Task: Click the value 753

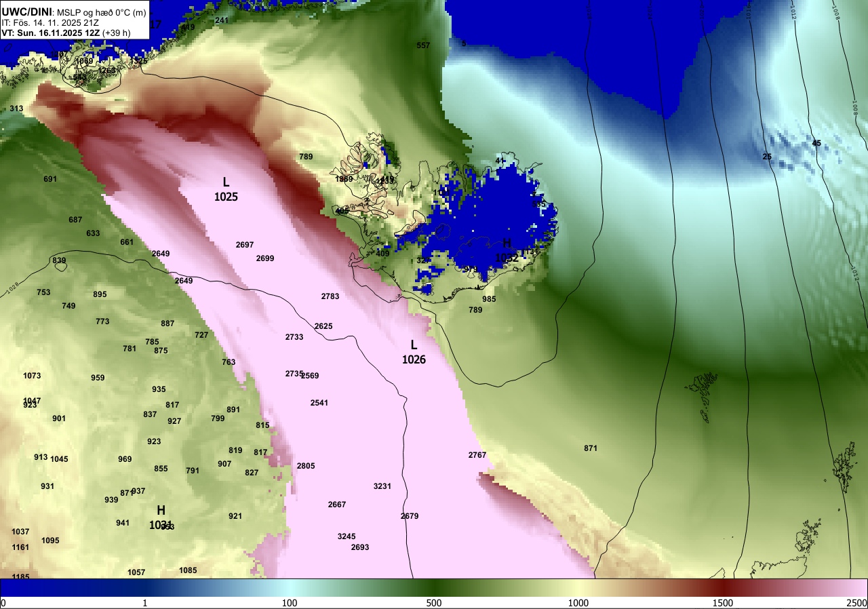Action: (43, 292)
